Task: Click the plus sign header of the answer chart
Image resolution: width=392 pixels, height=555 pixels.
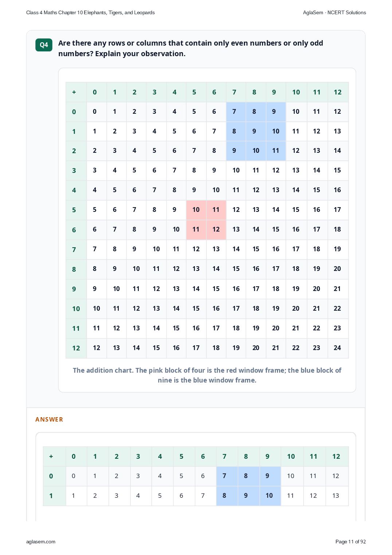Action: click(x=51, y=456)
